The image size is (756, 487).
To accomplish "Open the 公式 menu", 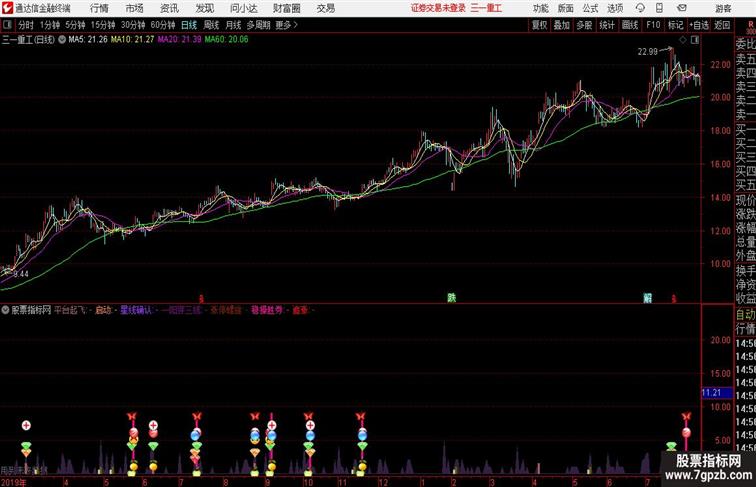I will point(590,8).
